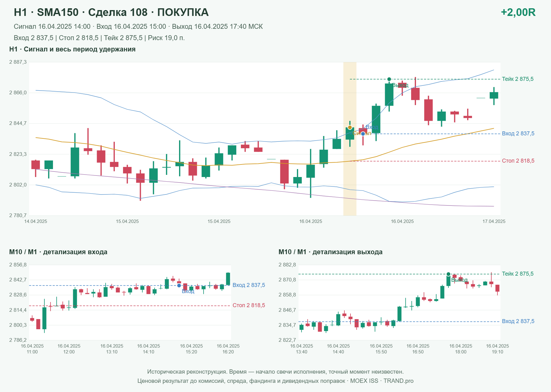Click the "2 856,8" price label in entry detail
This screenshot has width=551, height=392.
click(18, 265)
